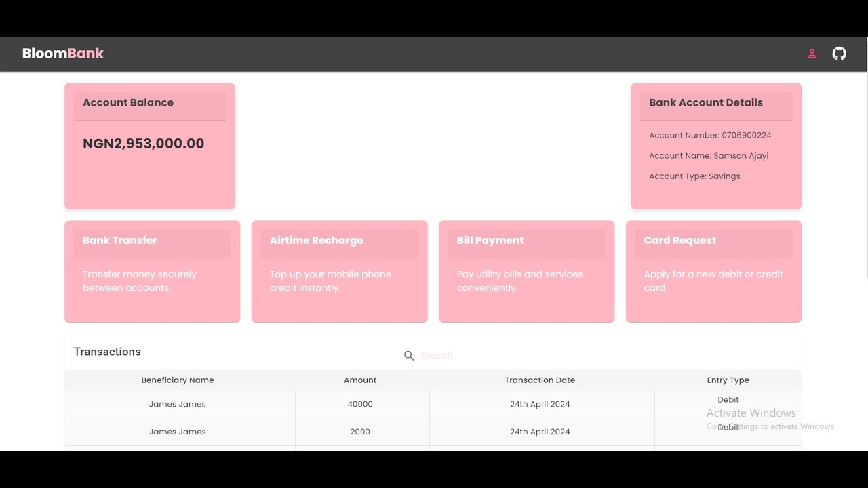Click the Beneficiary Name column header
Screen dimensions: 868x488
click(178, 380)
